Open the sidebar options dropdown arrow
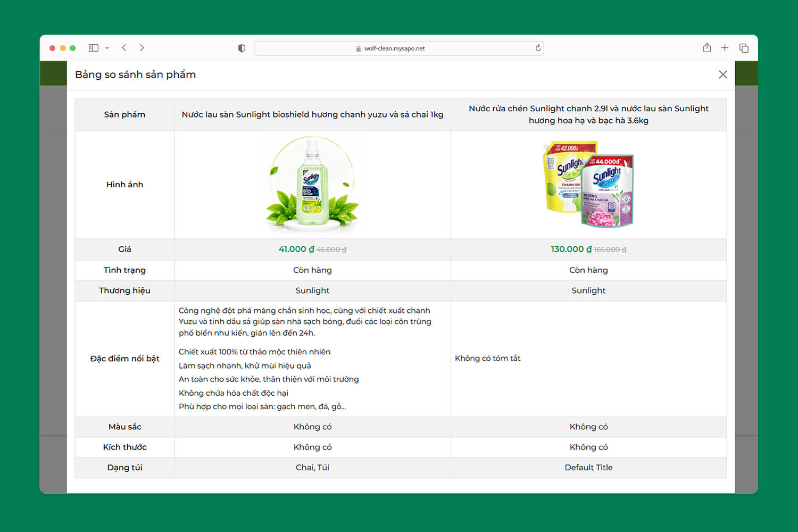This screenshot has width=798, height=532. 107,48
